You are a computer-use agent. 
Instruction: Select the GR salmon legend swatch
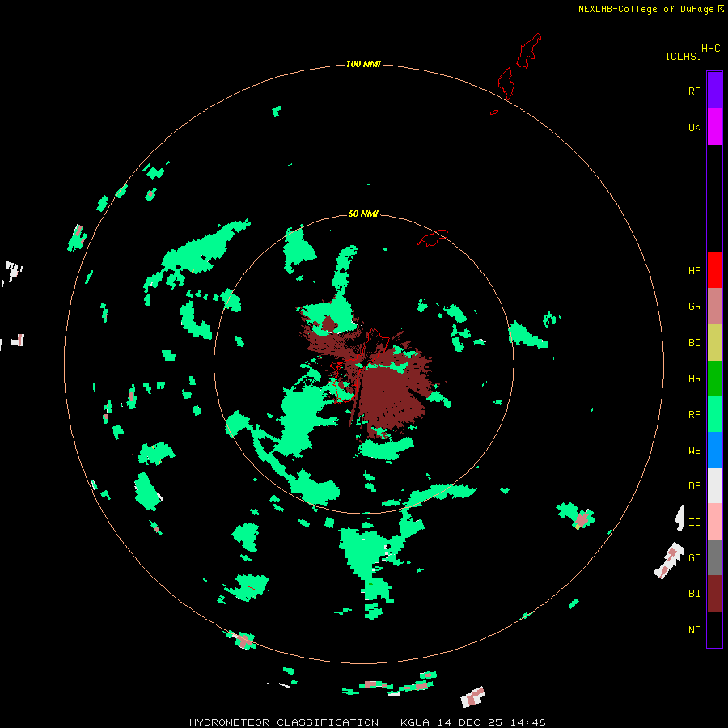coord(714,306)
